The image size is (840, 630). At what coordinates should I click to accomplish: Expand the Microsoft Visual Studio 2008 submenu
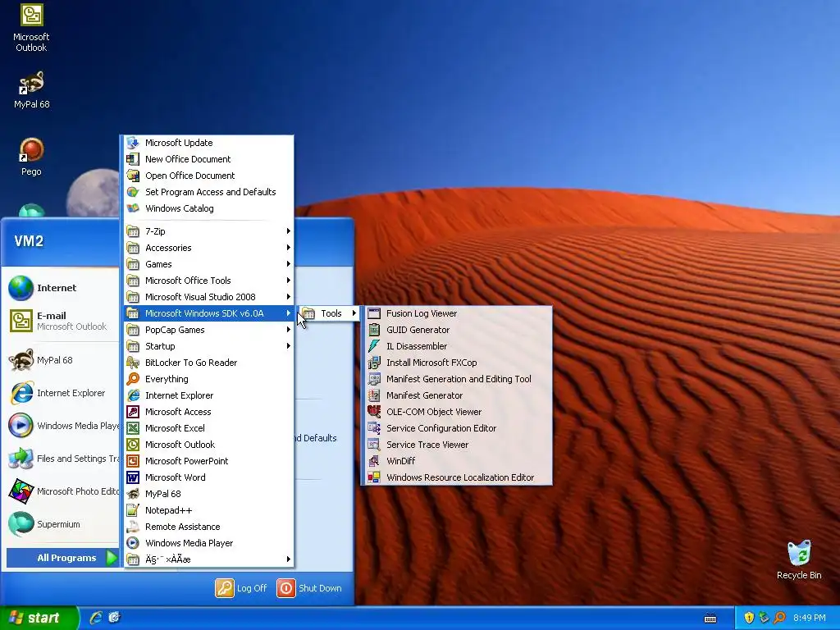pyautogui.click(x=209, y=297)
